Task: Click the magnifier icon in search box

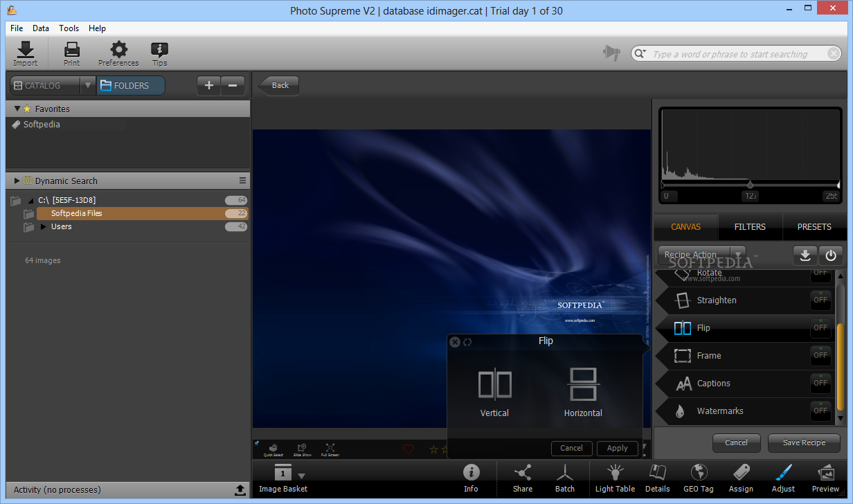Action: [x=640, y=54]
